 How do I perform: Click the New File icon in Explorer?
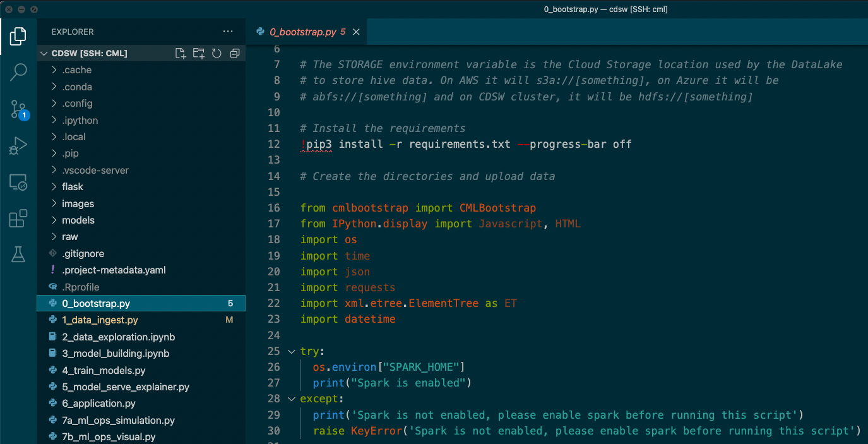(181, 54)
